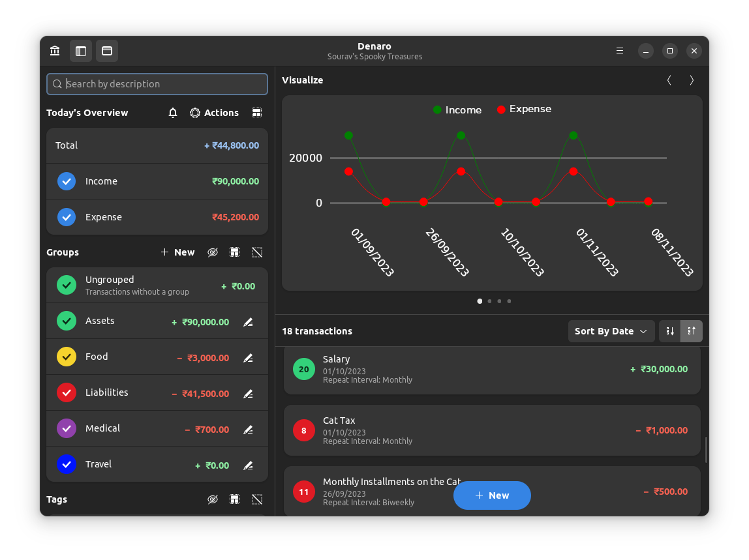
Task: Switch to the stacked pane layout icon
Action: [x=107, y=51]
